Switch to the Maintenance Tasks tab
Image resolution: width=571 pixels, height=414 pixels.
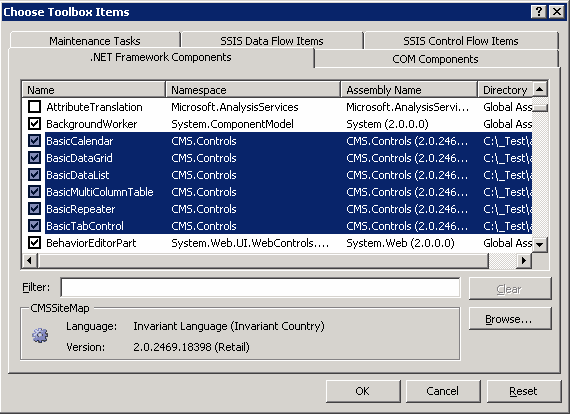pyautogui.click(x=95, y=40)
